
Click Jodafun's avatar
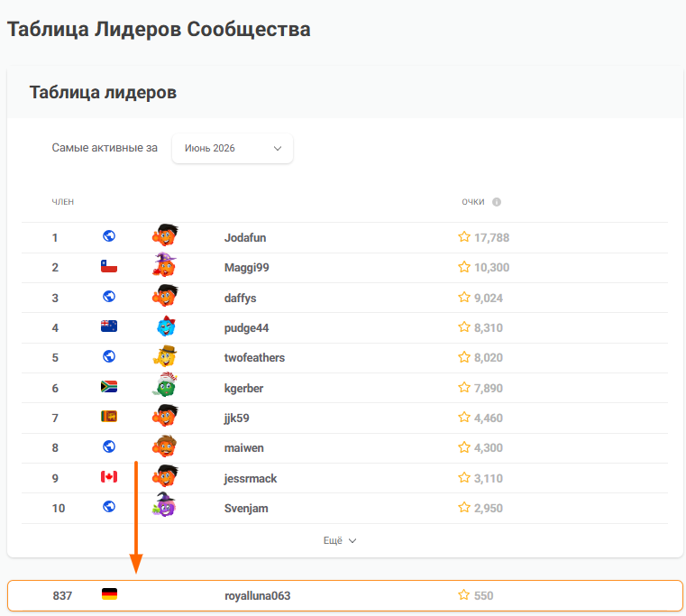165,235
